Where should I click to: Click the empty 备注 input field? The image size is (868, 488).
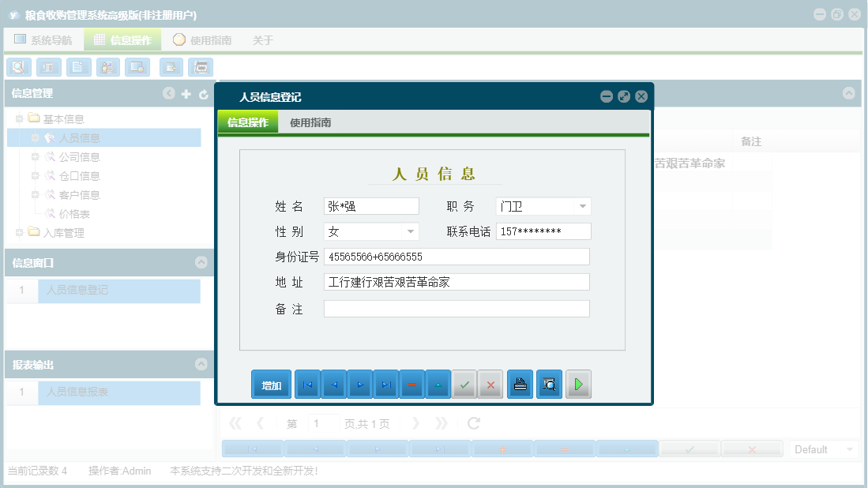point(456,308)
